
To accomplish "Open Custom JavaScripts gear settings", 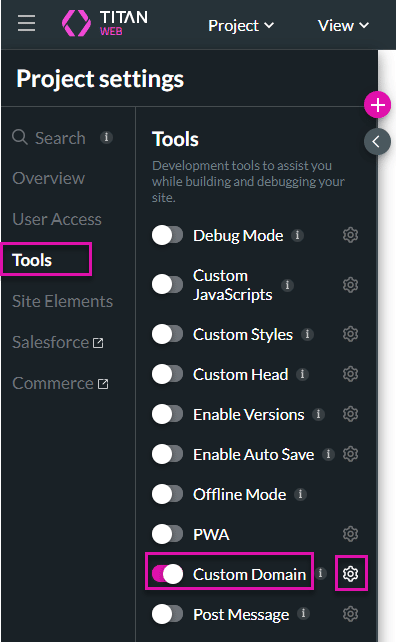I will tap(351, 285).
